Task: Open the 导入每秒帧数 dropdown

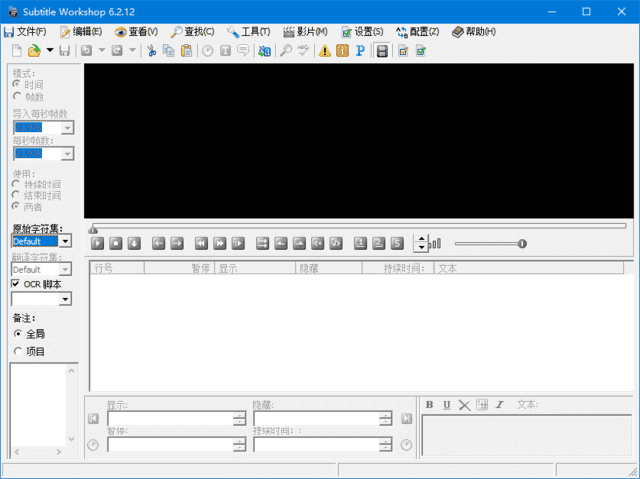Action: coord(67,128)
